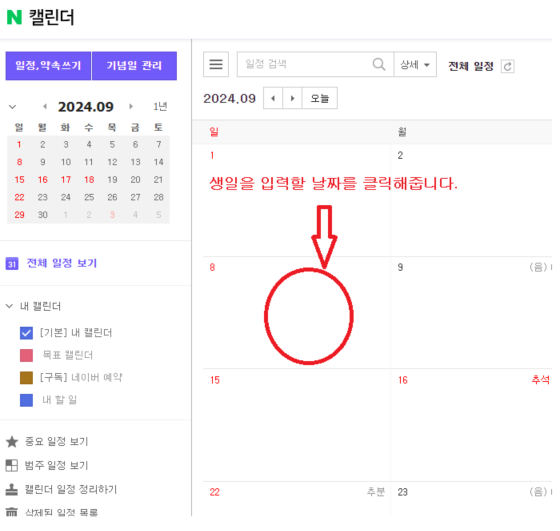
Task: Click the 2024.09 mini calendar title
Action: click(86, 107)
